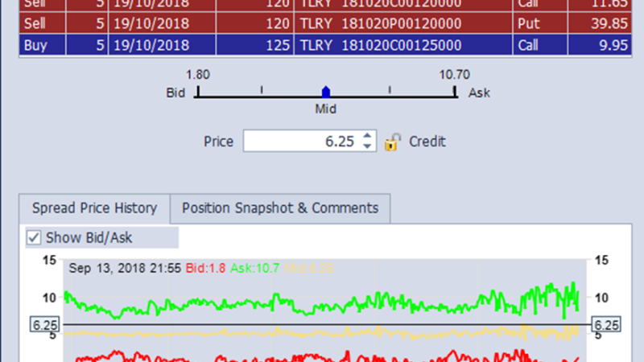Switch to Position Snapshot & Comments tab
The image size is (644, 362).
279,208
